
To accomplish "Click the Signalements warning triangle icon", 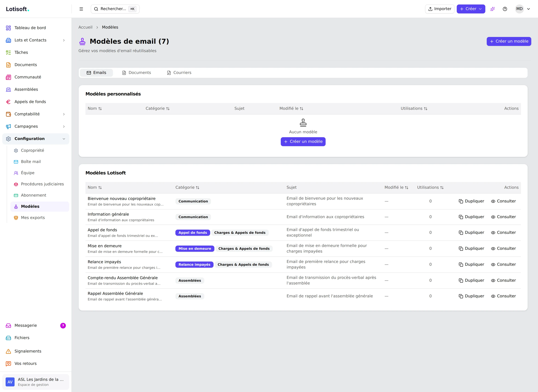I will coord(9,351).
